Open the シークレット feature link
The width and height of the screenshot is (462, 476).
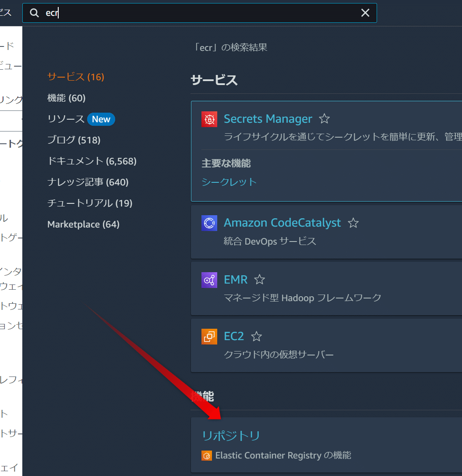tap(229, 182)
